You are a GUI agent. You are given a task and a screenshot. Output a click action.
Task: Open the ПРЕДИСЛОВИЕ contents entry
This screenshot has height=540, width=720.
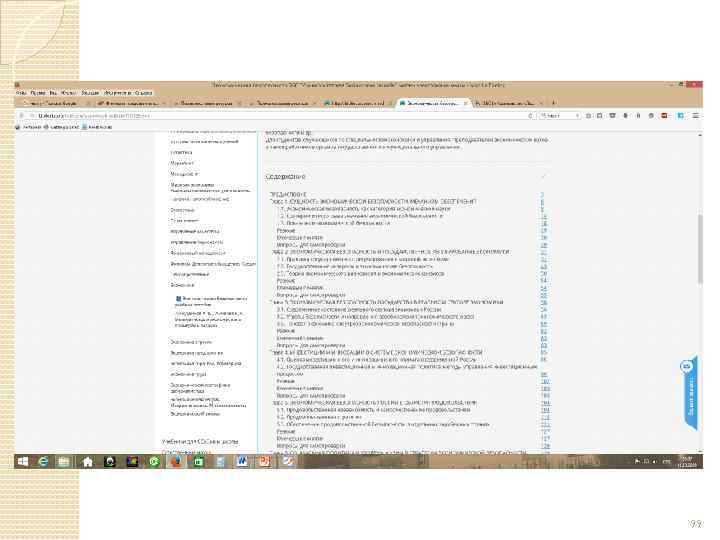tap(288, 194)
